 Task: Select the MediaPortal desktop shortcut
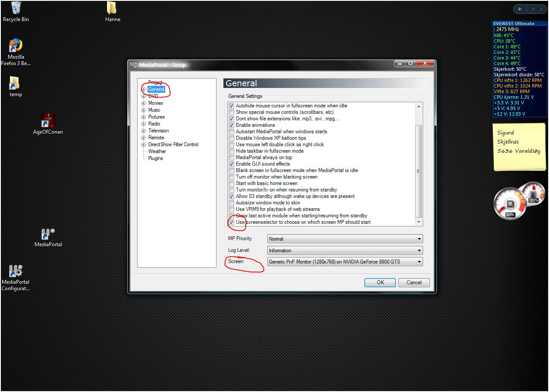click(x=48, y=238)
